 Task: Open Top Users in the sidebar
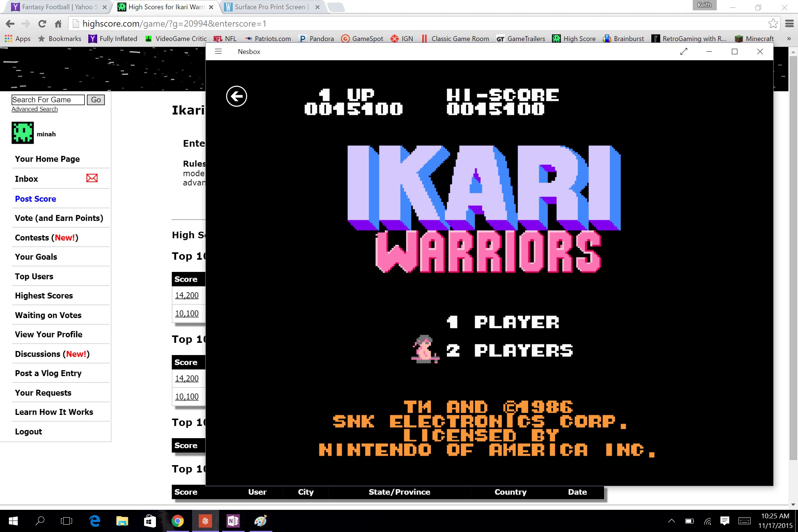coord(34,276)
